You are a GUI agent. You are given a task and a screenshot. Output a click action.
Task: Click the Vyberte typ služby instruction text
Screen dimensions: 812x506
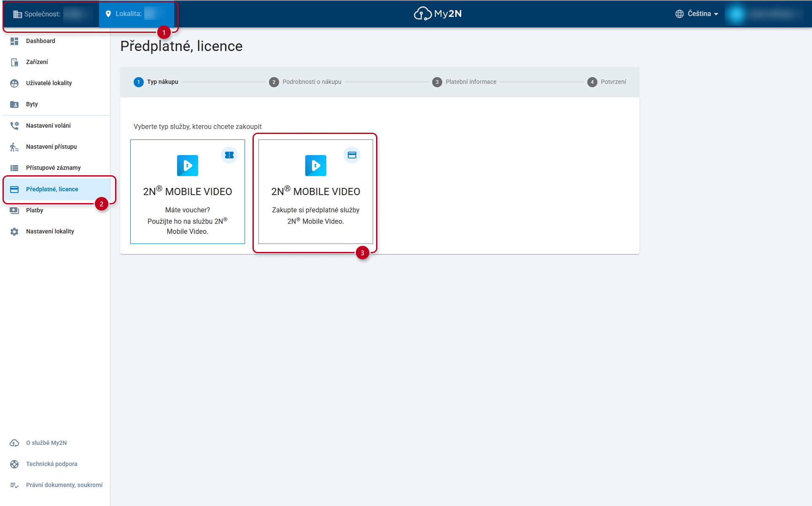click(x=197, y=126)
